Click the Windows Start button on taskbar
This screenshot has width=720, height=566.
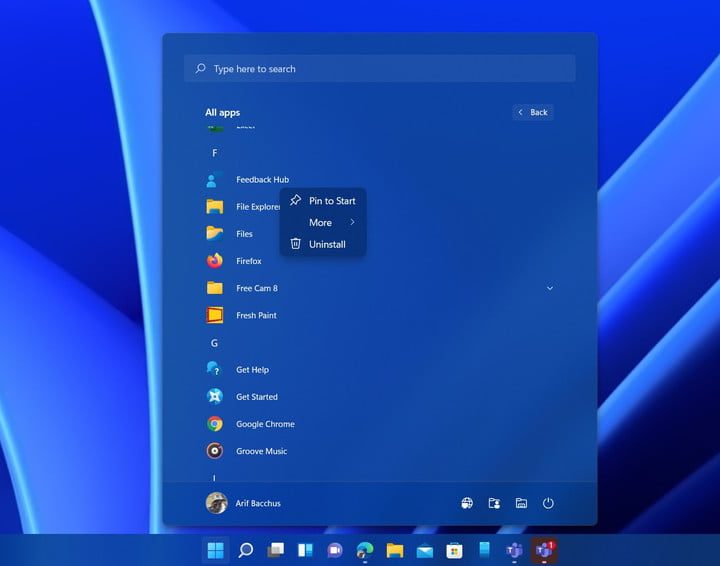tap(215, 549)
